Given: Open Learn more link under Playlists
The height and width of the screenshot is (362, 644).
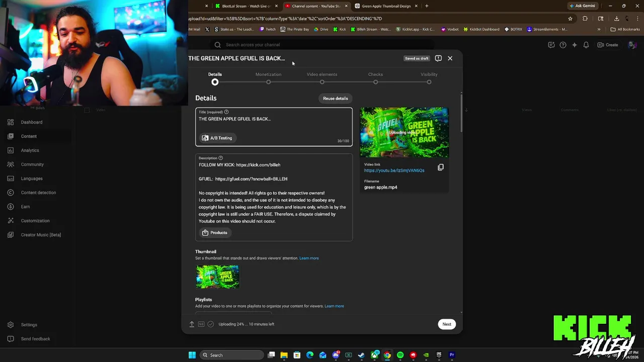Looking at the screenshot, I should (334, 306).
